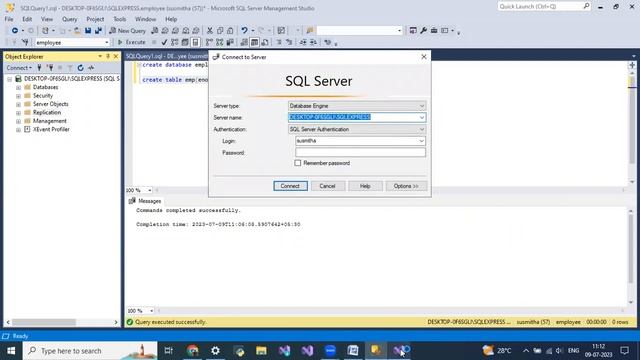Open the Edit menu
Image resolution: width=640 pixels, height=360 pixels.
tap(27, 19)
